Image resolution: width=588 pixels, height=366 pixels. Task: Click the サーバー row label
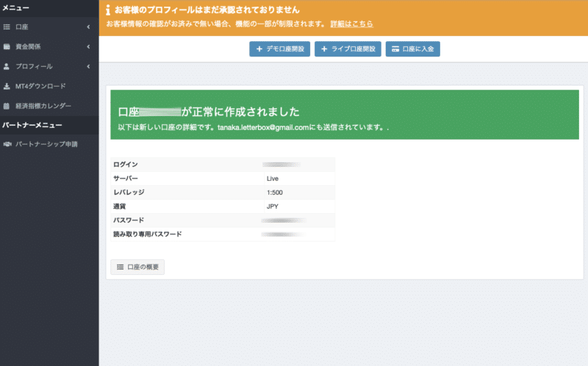(x=126, y=179)
